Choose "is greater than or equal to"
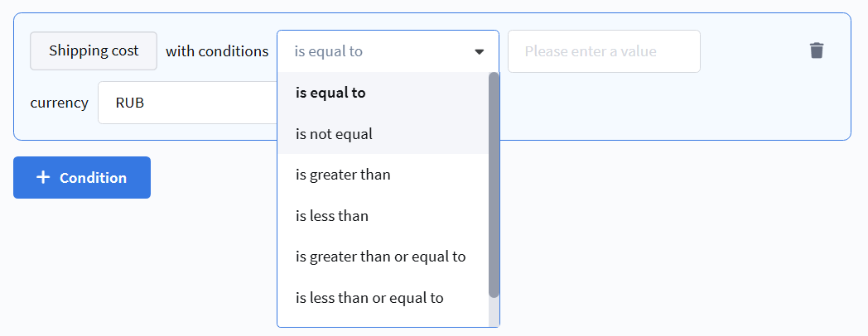 tap(380, 257)
